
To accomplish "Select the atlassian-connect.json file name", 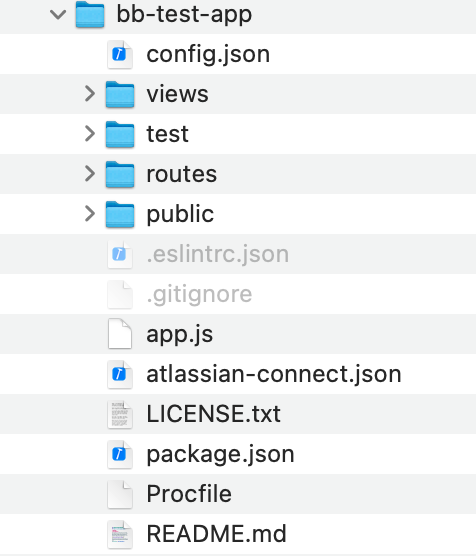I will click(274, 374).
